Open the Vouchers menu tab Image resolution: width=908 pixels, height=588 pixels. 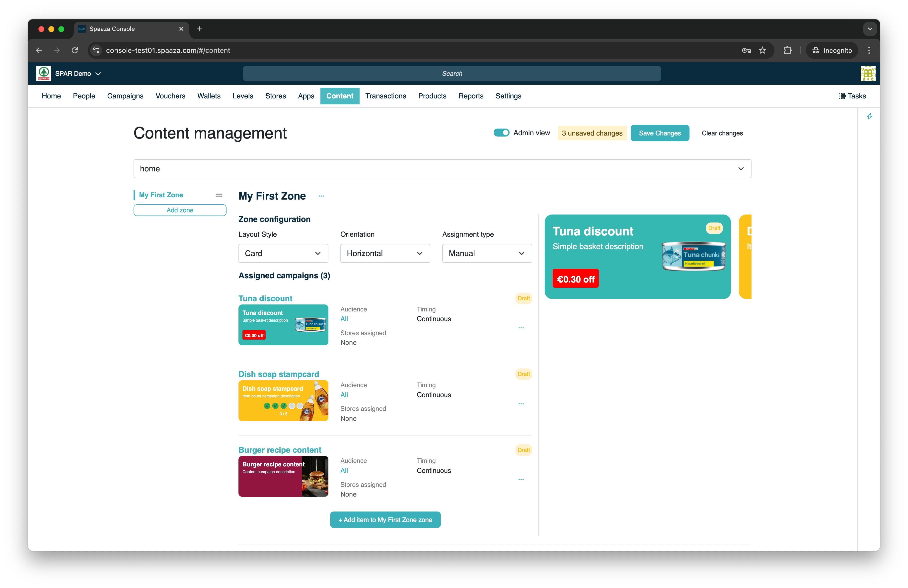(x=170, y=96)
